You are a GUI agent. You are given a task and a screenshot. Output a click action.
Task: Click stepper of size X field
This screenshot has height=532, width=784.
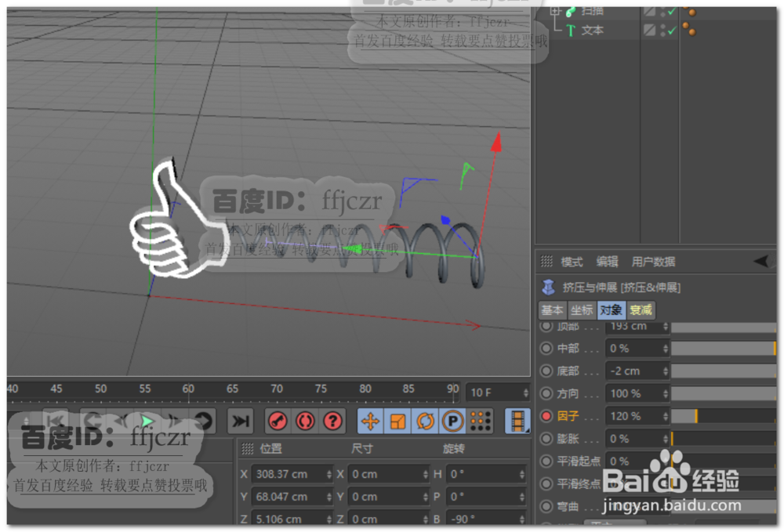(x=426, y=474)
